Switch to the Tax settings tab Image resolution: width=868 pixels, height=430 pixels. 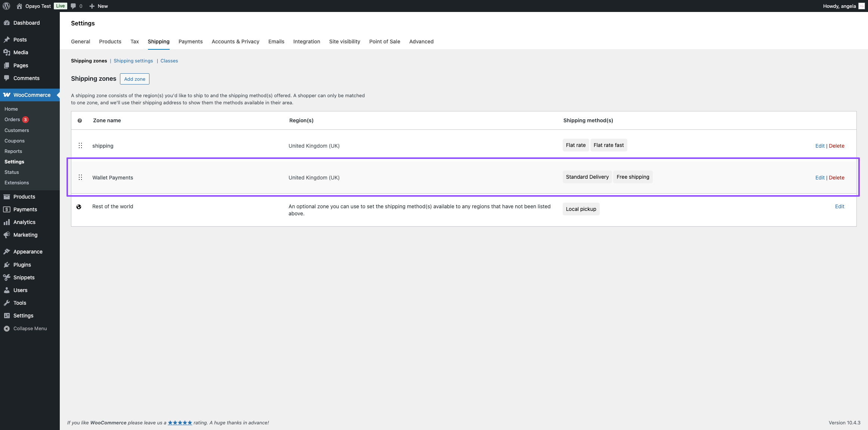click(135, 42)
